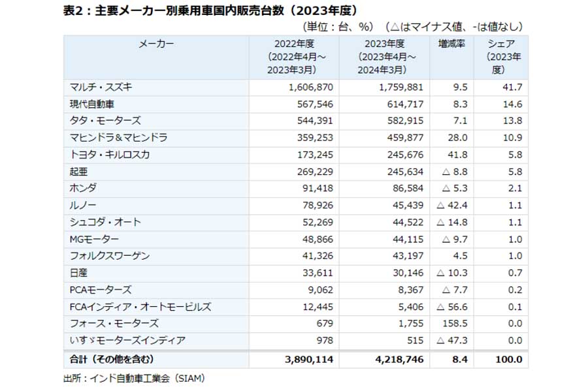This screenshot has width=588, height=391.
Task: Select the value 8,367
Action: [411, 290]
